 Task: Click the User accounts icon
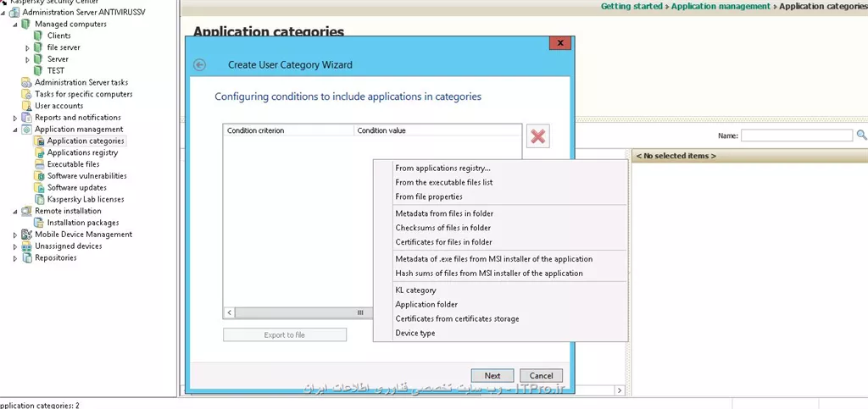pos(26,106)
